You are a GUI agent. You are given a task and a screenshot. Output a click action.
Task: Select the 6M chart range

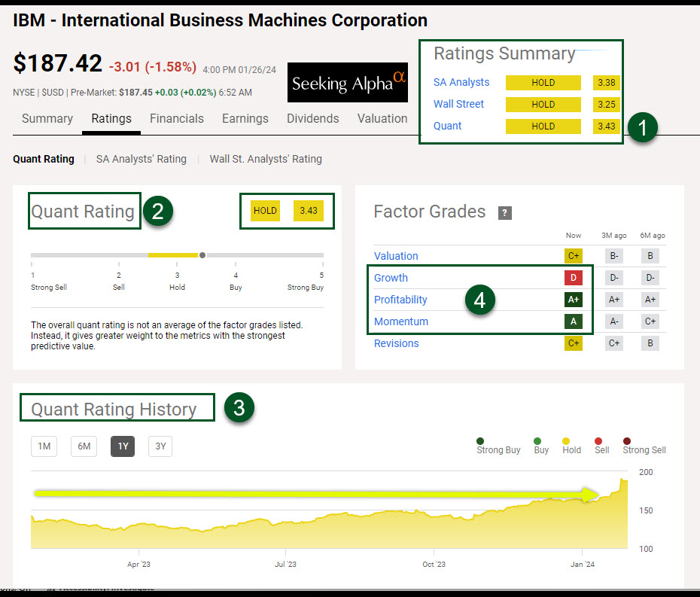[84, 446]
